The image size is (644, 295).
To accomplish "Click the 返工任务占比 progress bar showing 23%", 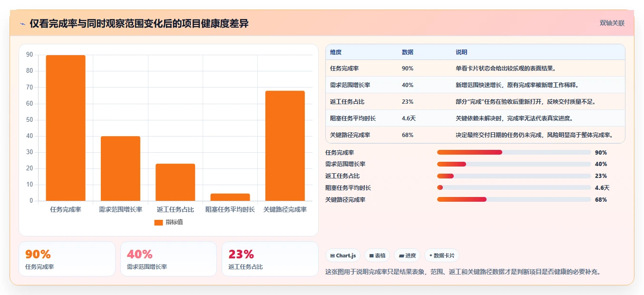I will tap(514, 176).
